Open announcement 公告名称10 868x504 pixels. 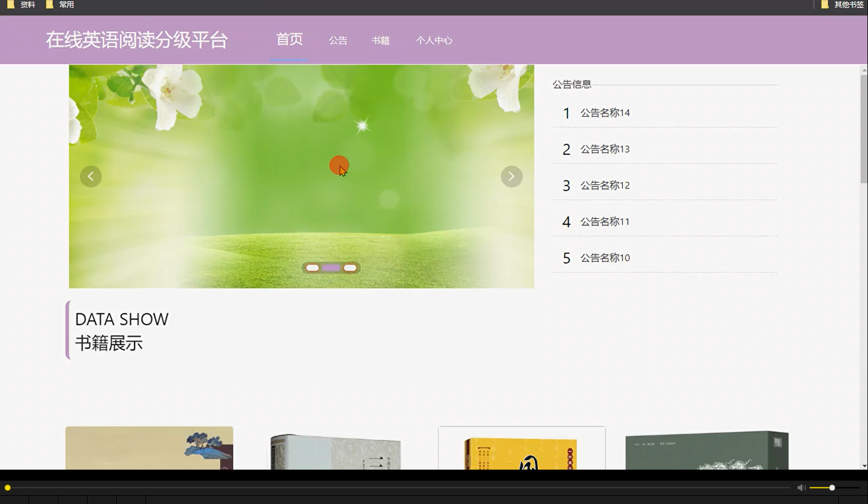pos(604,258)
